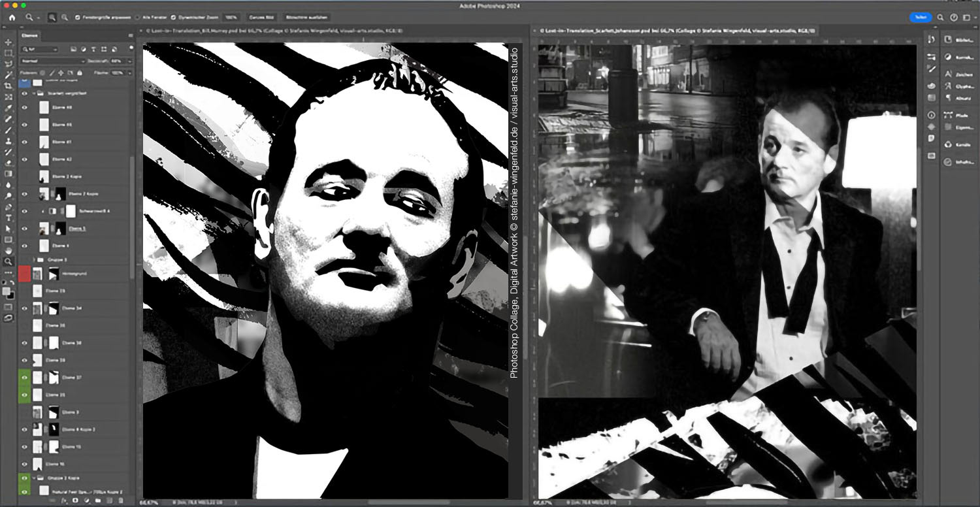
Task: Toggle 'Fenstergröße anpassen' checkbox
Action: (78, 17)
